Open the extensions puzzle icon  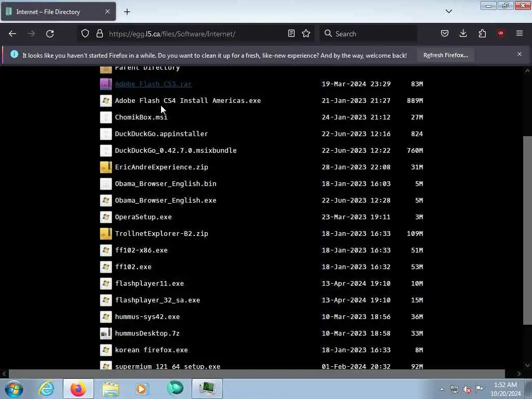click(482, 33)
